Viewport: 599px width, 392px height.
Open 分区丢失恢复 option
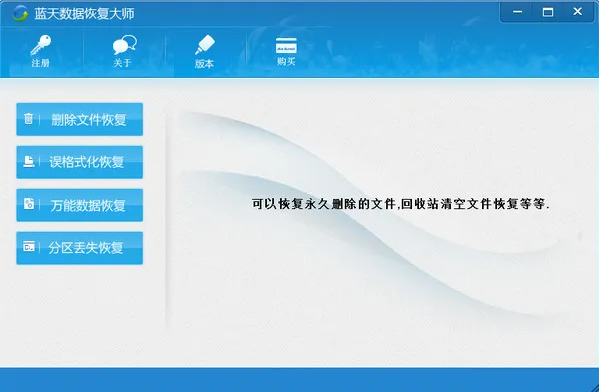pos(79,248)
